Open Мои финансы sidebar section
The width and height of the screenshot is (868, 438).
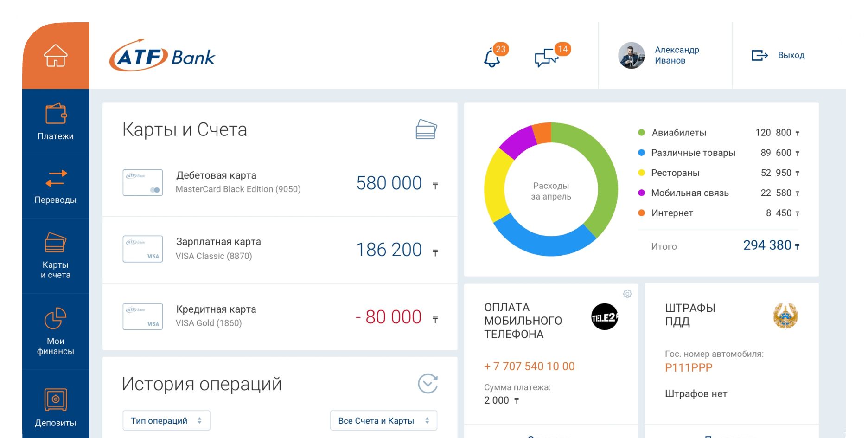click(56, 331)
